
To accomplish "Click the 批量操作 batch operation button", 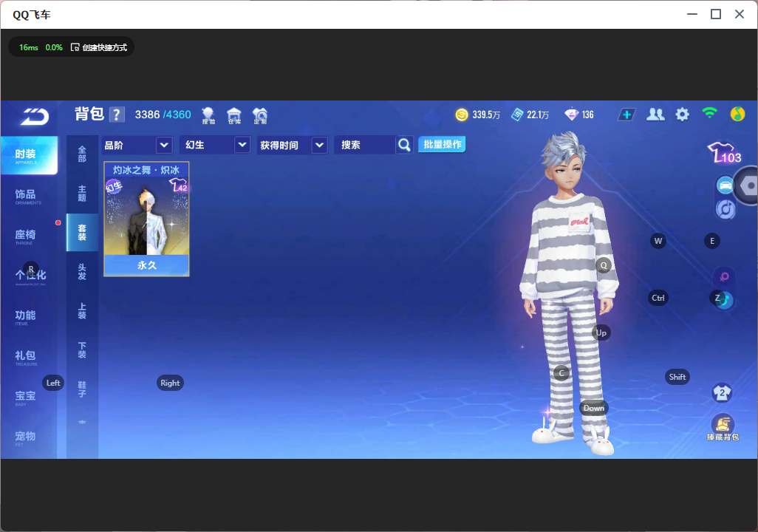I will pos(442,145).
